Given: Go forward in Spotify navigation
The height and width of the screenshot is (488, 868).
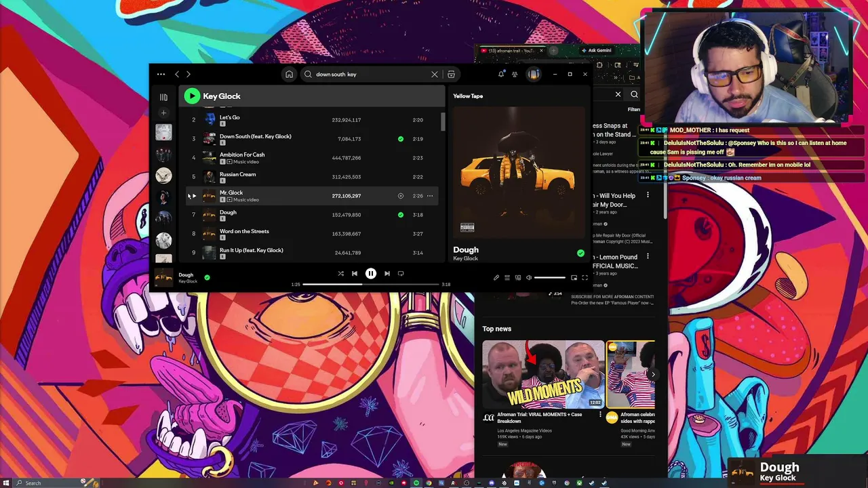Looking at the screenshot, I should (x=189, y=75).
